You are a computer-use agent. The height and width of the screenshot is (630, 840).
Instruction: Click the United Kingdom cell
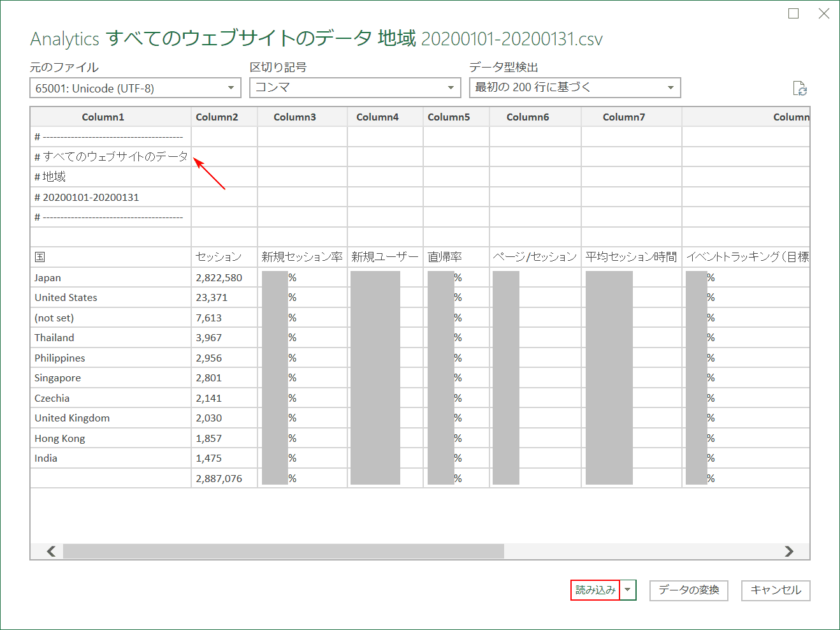[111, 418]
